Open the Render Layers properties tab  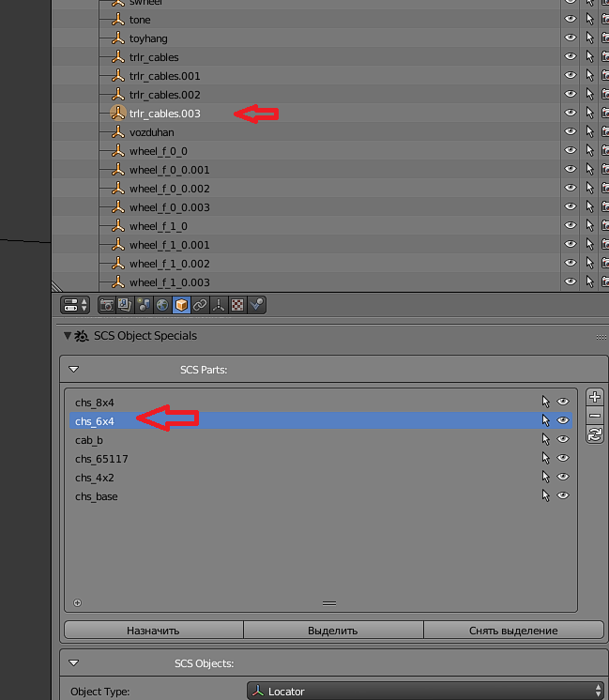point(125,305)
